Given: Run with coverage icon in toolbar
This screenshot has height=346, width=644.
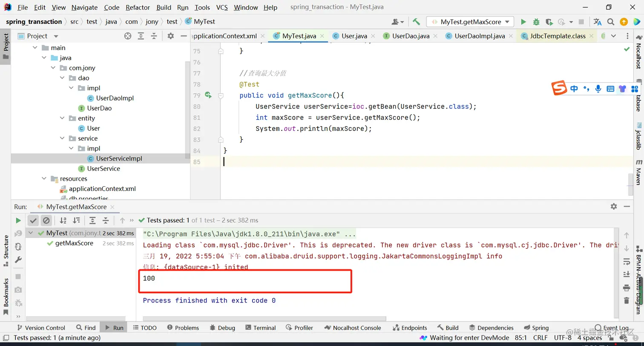Looking at the screenshot, I should tap(549, 22).
